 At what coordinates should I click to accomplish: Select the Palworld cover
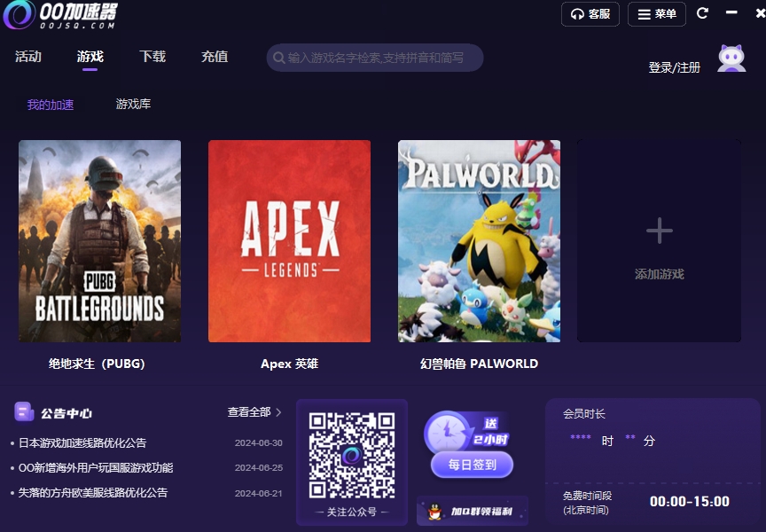pyautogui.click(x=480, y=241)
